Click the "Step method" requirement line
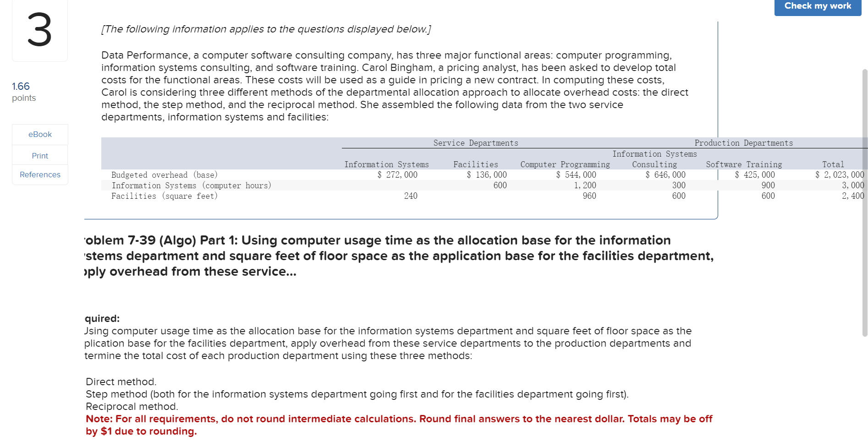This screenshot has width=868, height=442. pos(357,394)
